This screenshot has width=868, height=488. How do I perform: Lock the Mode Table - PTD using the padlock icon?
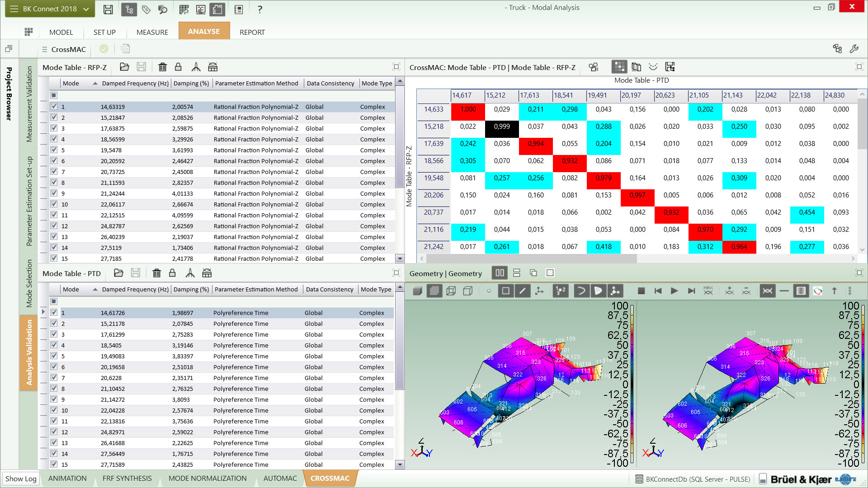(172, 273)
